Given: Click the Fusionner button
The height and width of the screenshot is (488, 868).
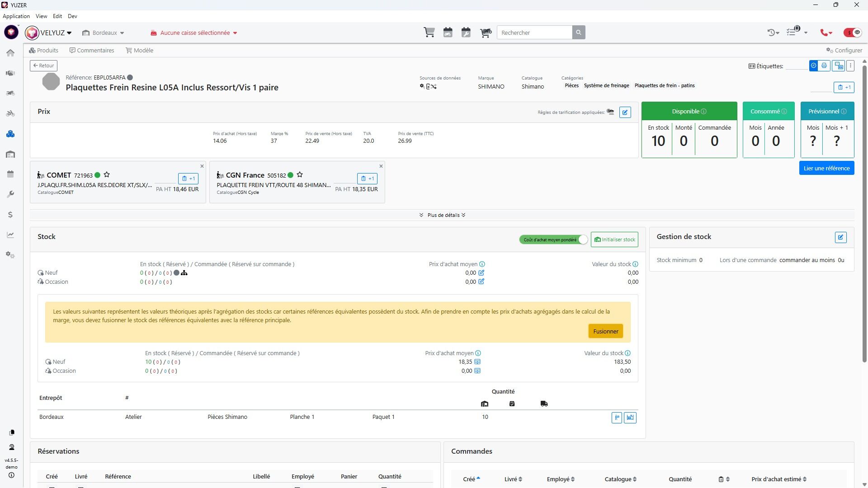Looking at the screenshot, I should 605,331.
